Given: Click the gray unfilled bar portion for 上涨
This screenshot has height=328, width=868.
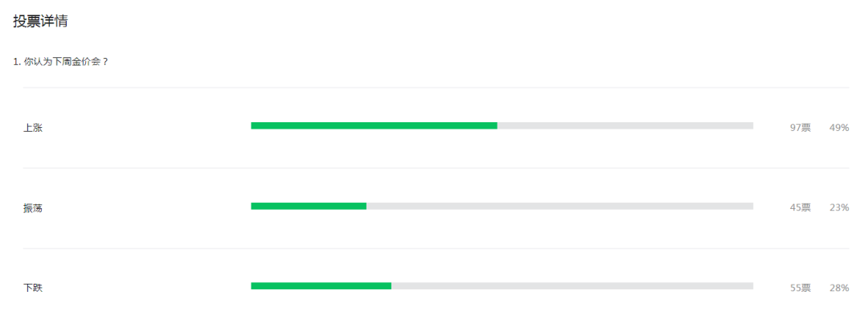Looking at the screenshot, I should [x=625, y=125].
